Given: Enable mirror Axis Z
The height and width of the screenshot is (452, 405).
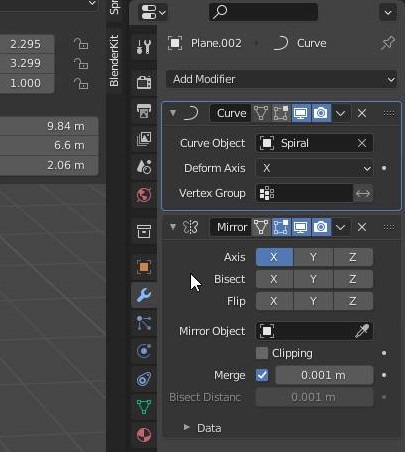Looking at the screenshot, I should pyautogui.click(x=353, y=257).
